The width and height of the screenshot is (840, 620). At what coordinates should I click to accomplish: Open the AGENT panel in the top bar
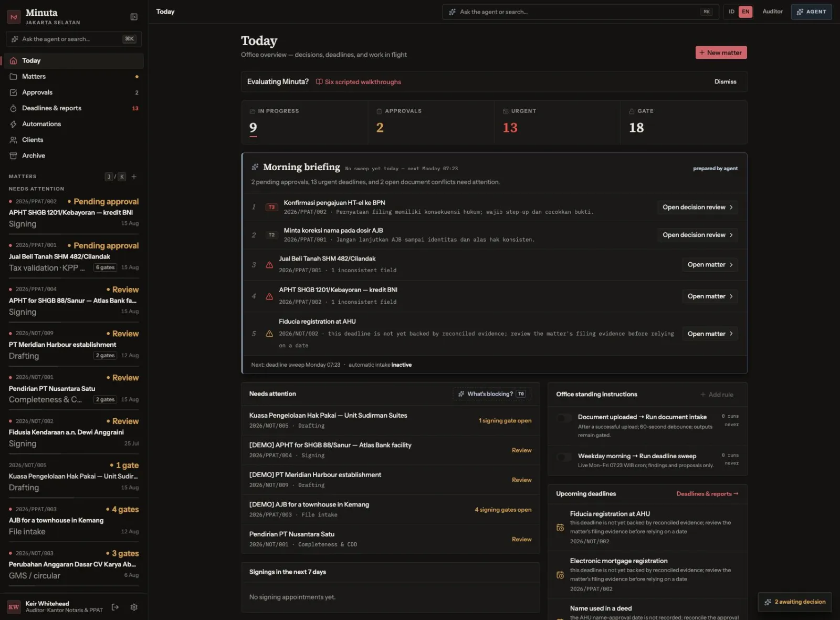811,12
